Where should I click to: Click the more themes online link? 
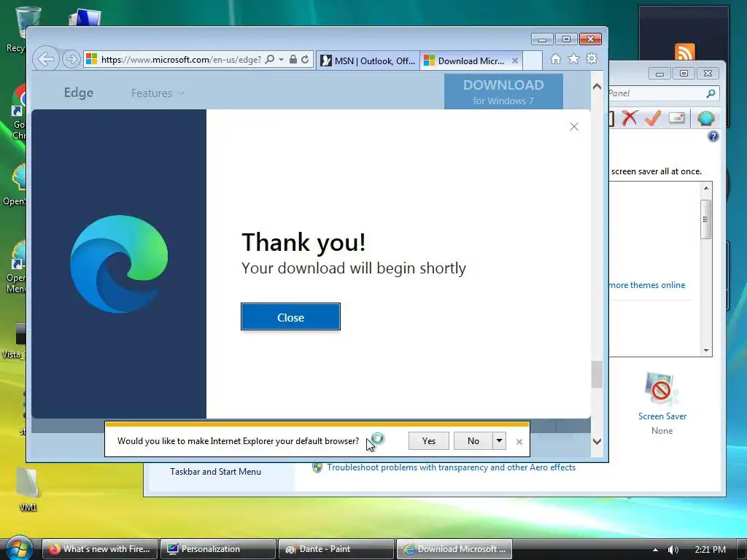(646, 285)
